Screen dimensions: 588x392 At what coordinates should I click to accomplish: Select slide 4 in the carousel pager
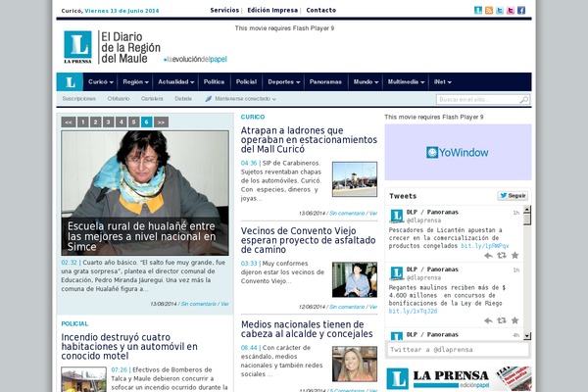tap(122, 122)
